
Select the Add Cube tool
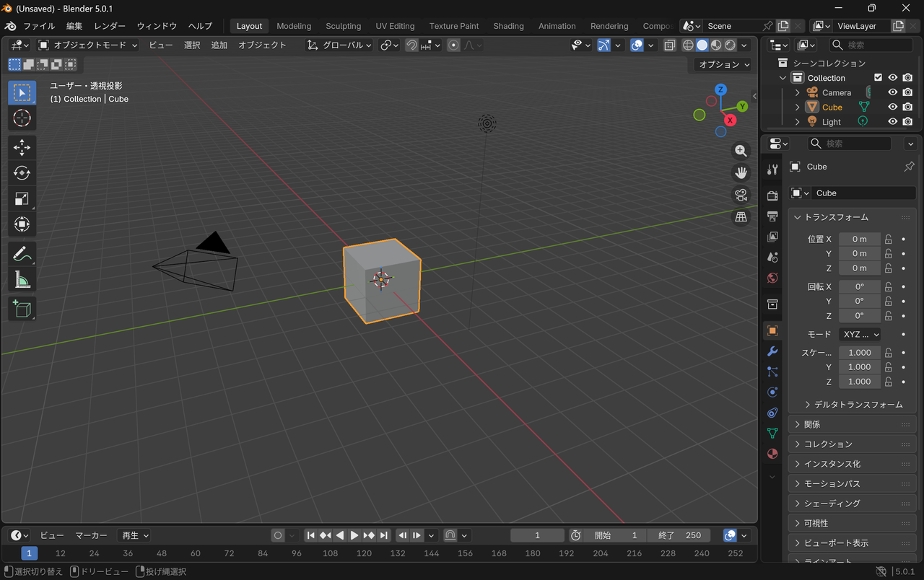click(x=22, y=309)
